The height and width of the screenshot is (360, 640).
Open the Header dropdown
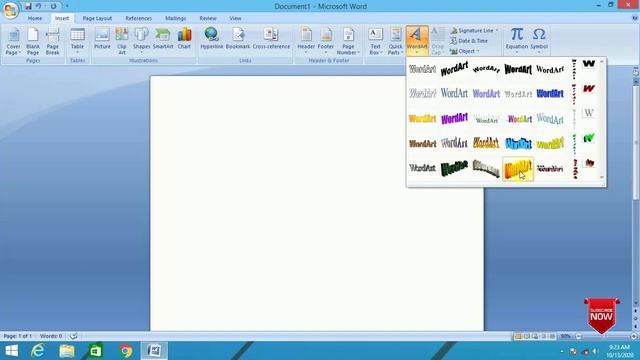[x=306, y=40]
